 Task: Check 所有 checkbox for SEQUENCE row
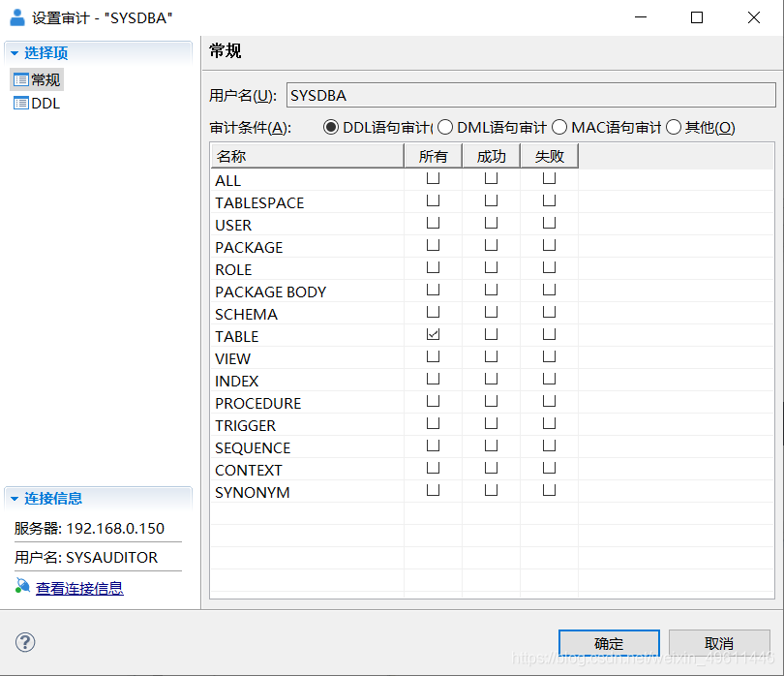[x=433, y=446]
